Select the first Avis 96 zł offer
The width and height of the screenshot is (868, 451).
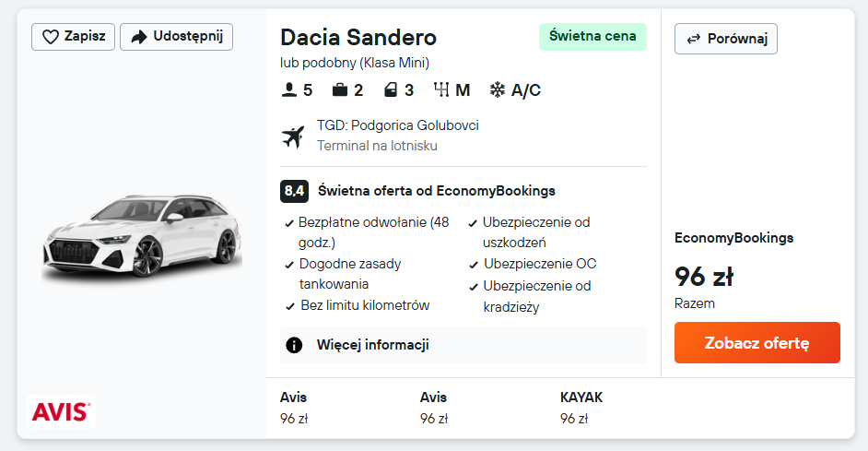[x=293, y=408]
